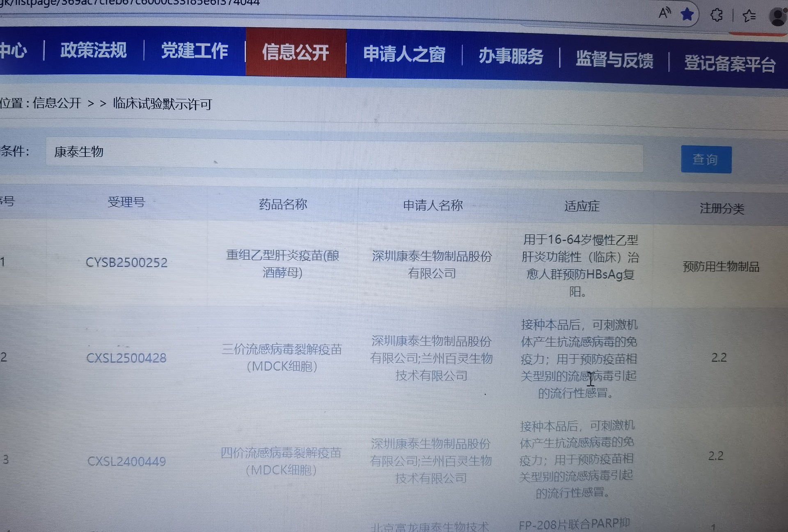
Task: Open the 登记备案平台 menu item
Action: 730,64
